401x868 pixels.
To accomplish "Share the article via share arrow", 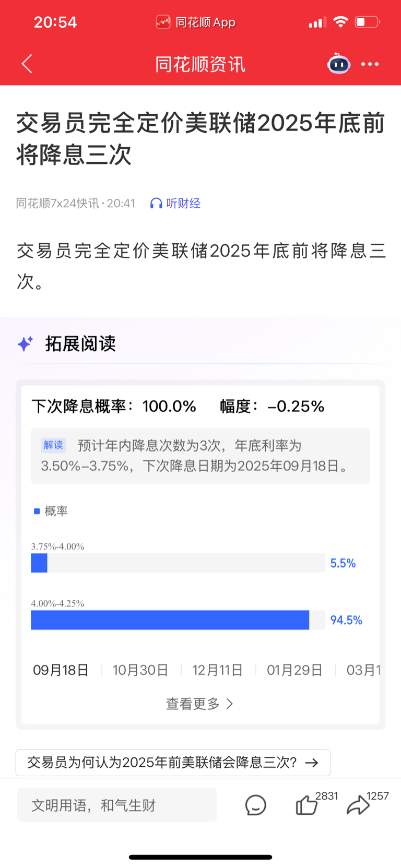I will (x=358, y=805).
